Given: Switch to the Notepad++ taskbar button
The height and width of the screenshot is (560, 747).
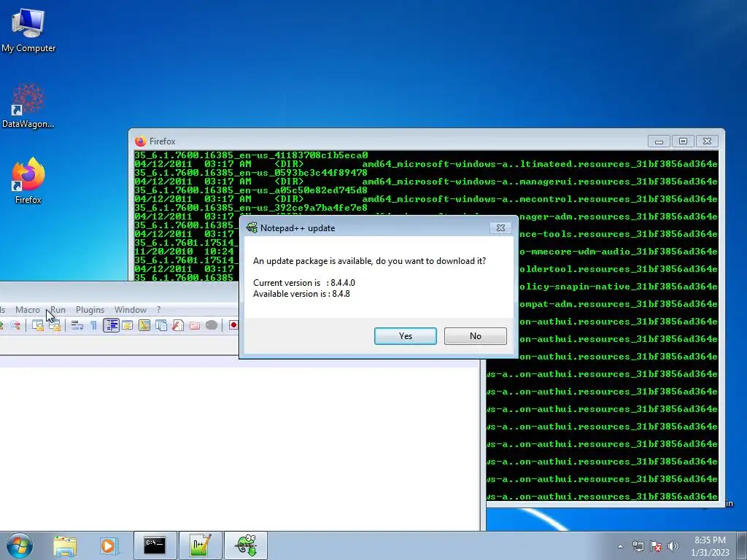Looking at the screenshot, I should tap(200, 545).
